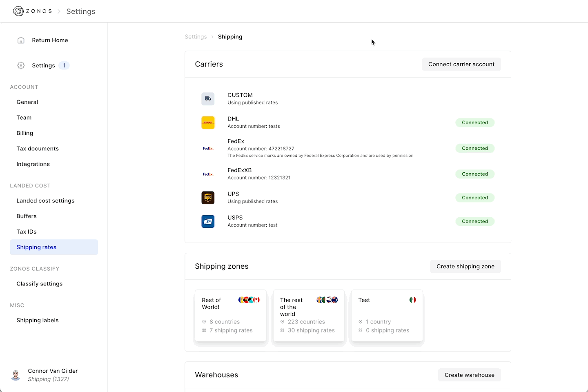The height and width of the screenshot is (392, 588).
Task: Go to Landed cost settings
Action: (45, 200)
